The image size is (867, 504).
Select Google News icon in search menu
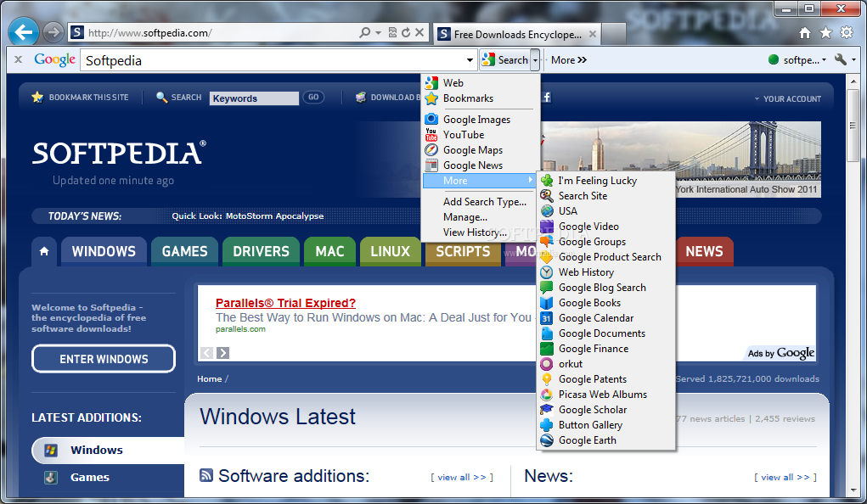(x=431, y=165)
